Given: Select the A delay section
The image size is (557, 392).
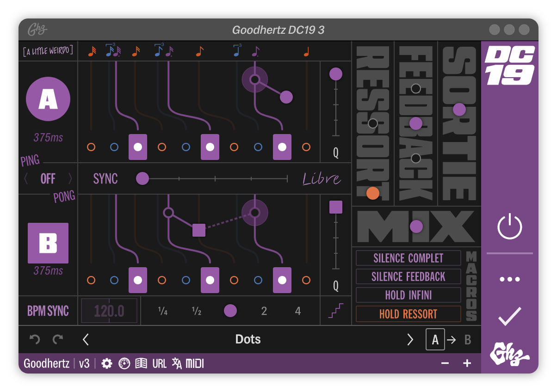Looking at the screenshot, I should 48,99.
